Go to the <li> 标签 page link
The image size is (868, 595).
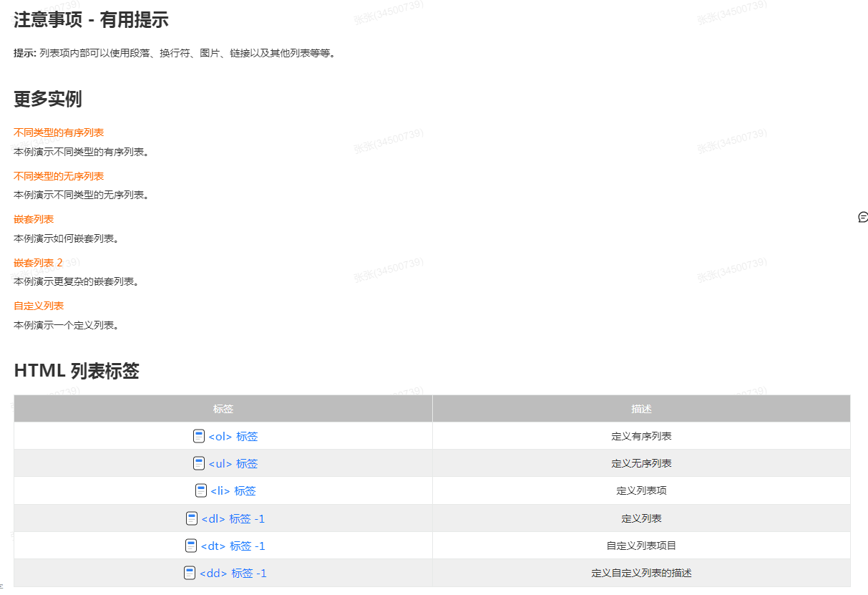(233, 490)
